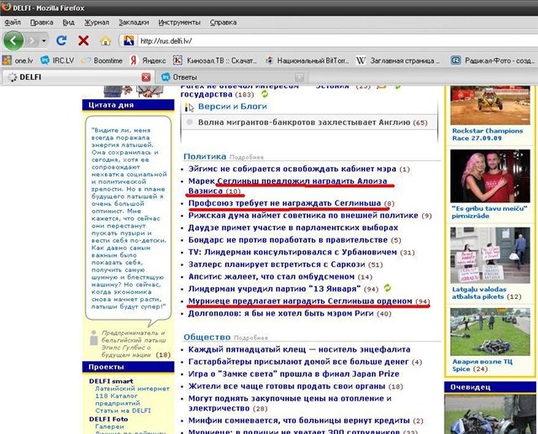The height and width of the screenshot is (434, 538).
Task: Open article Игра о Замке света
Action: click(x=294, y=374)
